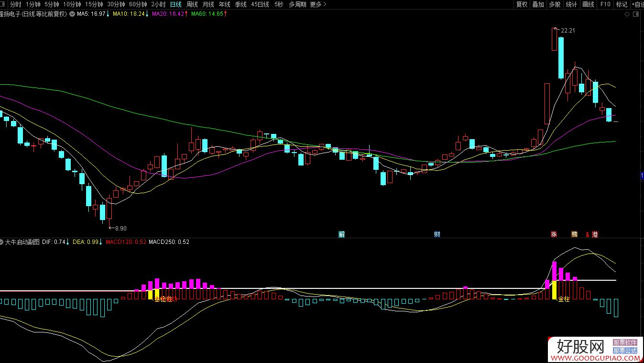
Task: Click the 大牛启动副图 indicator name
Action: (x=22, y=242)
